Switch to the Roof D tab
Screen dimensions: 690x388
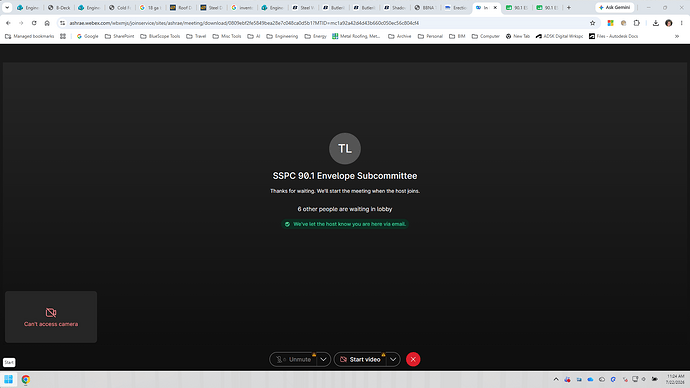click(x=181, y=7)
